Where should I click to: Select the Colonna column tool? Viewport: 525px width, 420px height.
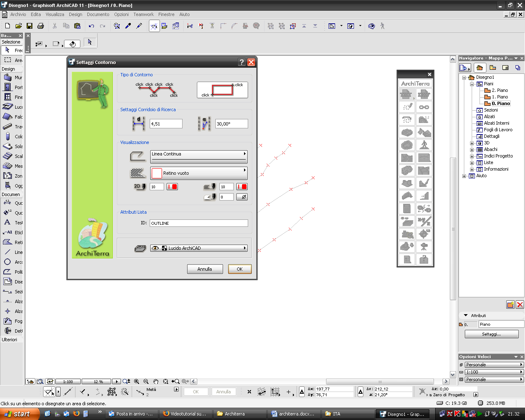pos(11,136)
